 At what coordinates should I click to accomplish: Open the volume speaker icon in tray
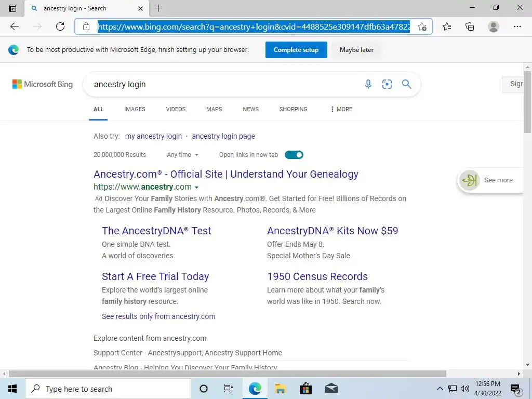tap(465, 389)
